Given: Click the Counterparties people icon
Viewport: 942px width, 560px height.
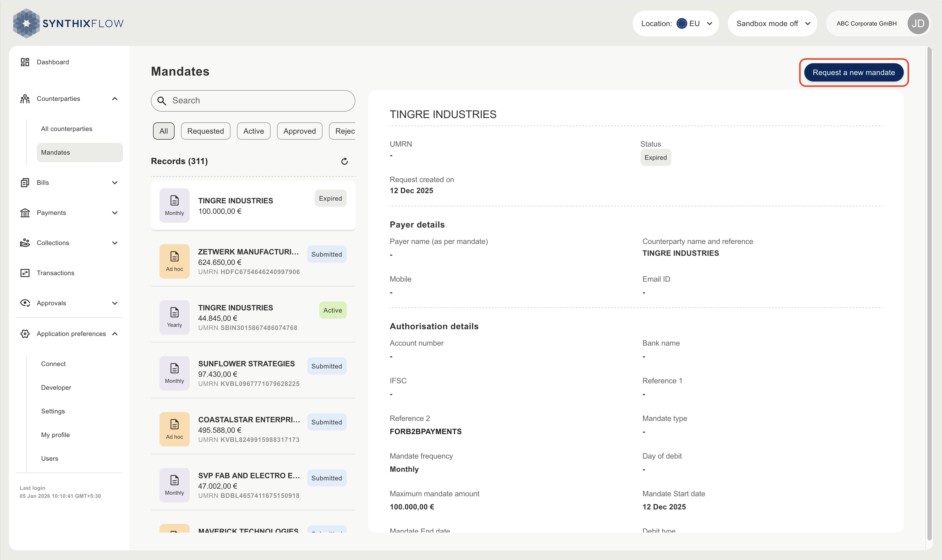Looking at the screenshot, I should [25, 99].
